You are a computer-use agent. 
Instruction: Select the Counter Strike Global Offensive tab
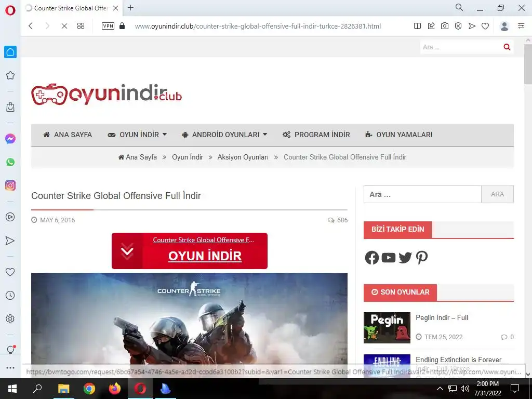click(x=71, y=8)
